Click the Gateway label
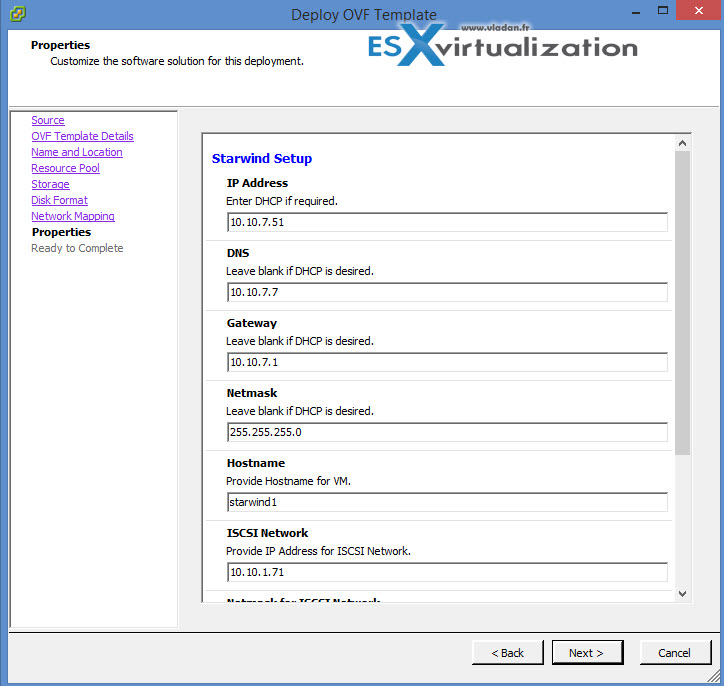 point(252,323)
